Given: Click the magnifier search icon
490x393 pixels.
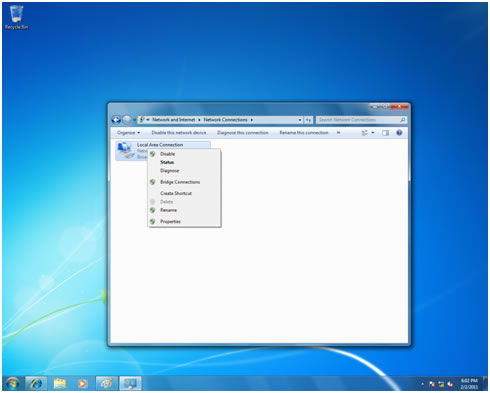Looking at the screenshot, I should point(402,120).
